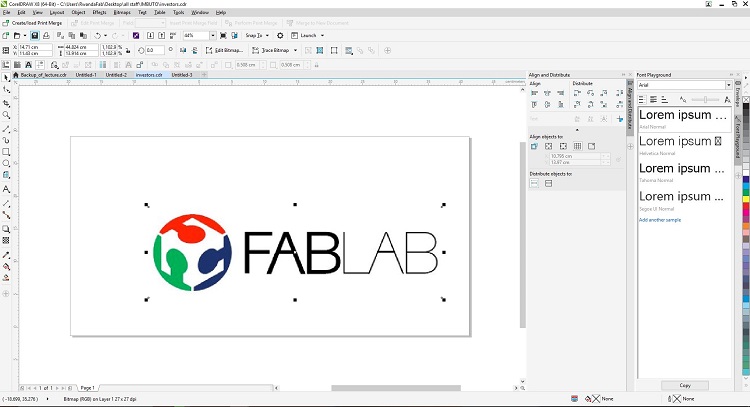The width and height of the screenshot is (750, 407).
Task: Toggle align to Grid
Action: point(577,146)
